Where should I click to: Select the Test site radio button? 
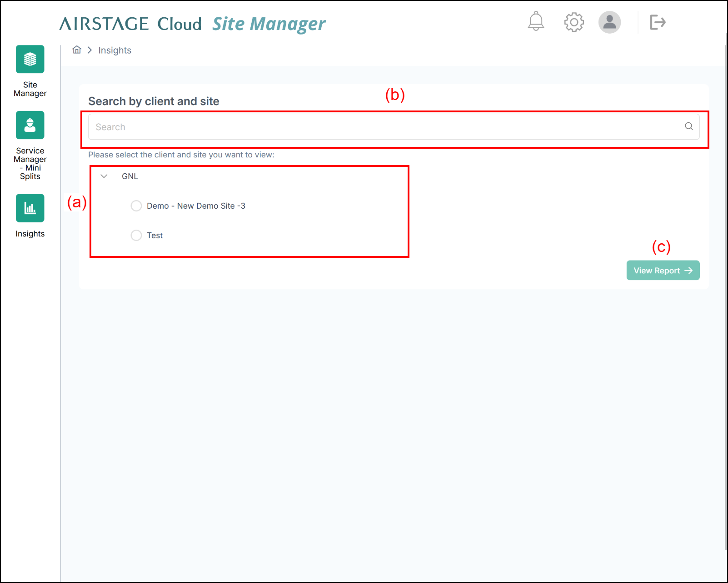coord(136,236)
